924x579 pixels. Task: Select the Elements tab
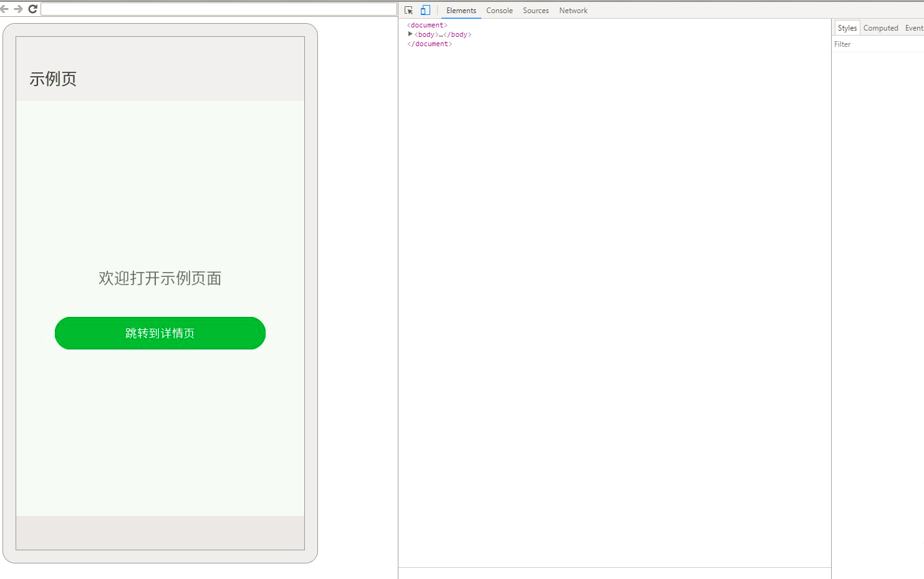tap(461, 11)
